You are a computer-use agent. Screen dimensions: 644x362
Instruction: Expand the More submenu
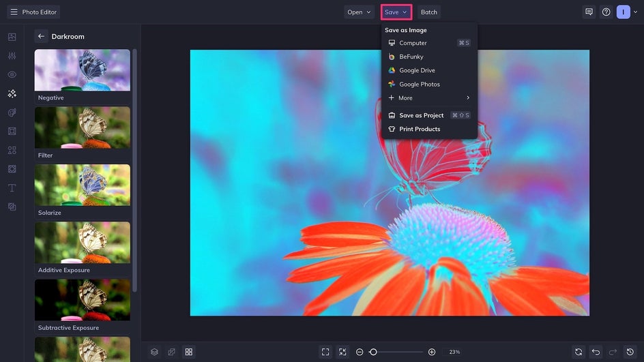click(429, 97)
